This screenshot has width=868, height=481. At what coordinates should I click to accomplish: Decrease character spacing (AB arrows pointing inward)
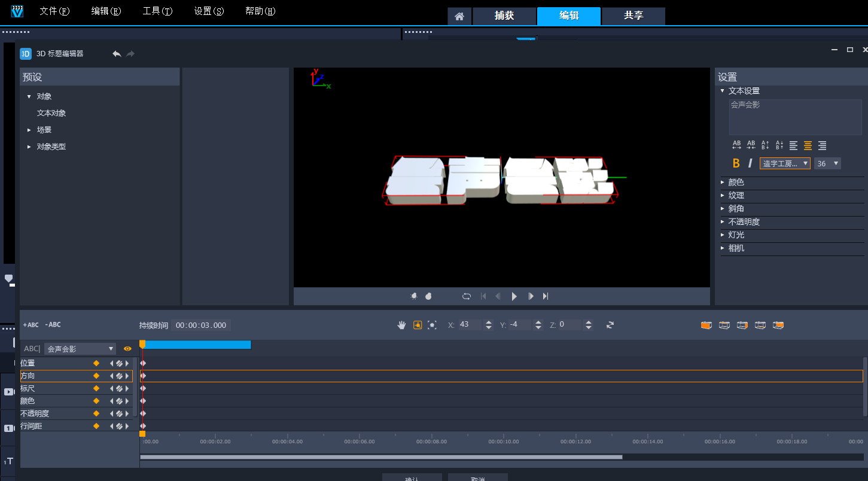click(751, 145)
